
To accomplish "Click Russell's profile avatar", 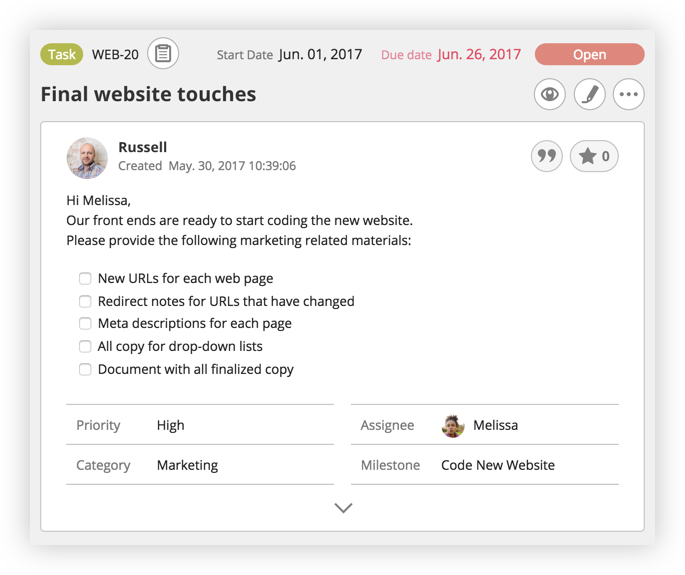I will tap(87, 157).
